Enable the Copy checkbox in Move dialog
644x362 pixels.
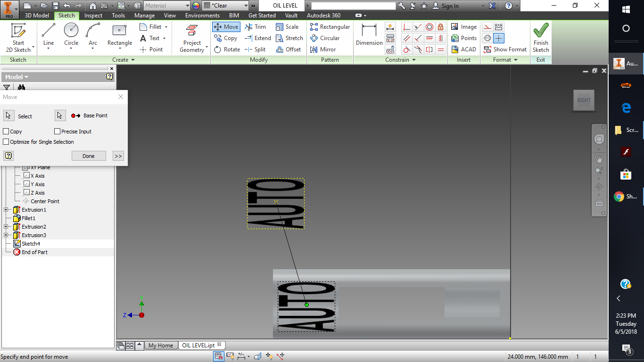(6, 132)
